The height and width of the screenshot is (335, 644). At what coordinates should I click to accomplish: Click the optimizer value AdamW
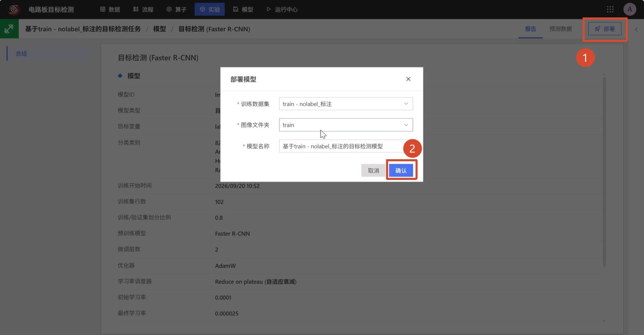click(x=226, y=266)
